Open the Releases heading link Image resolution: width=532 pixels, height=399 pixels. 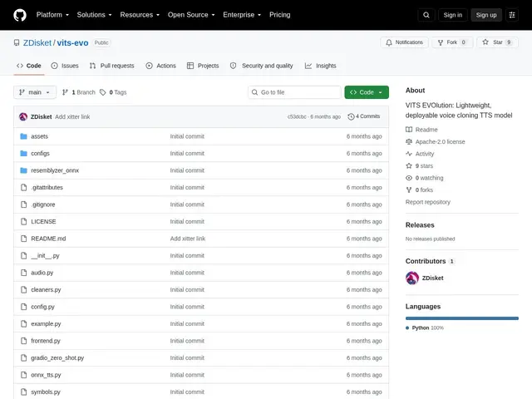(x=420, y=225)
